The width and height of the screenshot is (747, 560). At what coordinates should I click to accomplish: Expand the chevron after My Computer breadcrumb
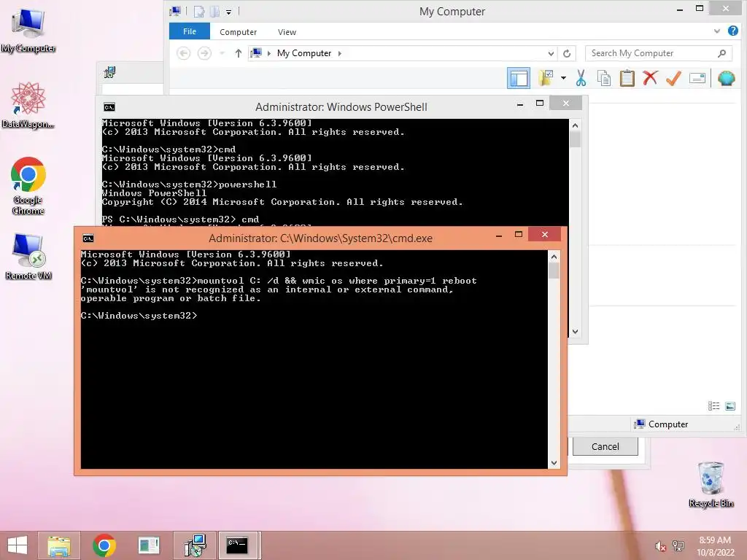pyautogui.click(x=340, y=53)
